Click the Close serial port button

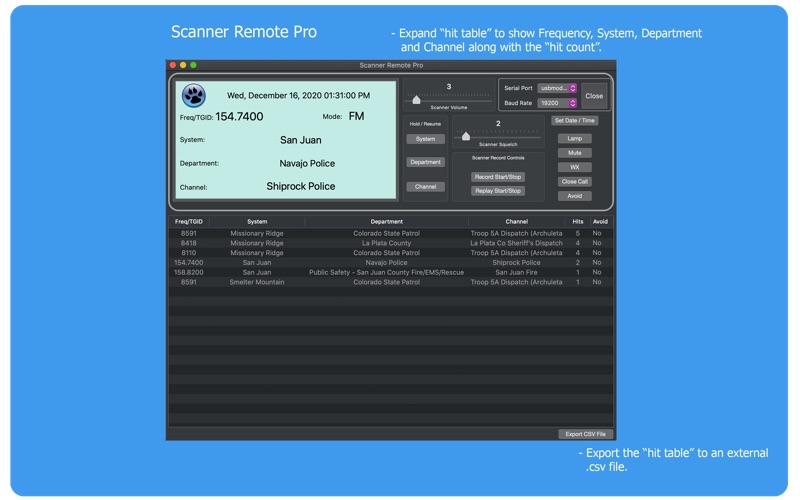[x=594, y=96]
